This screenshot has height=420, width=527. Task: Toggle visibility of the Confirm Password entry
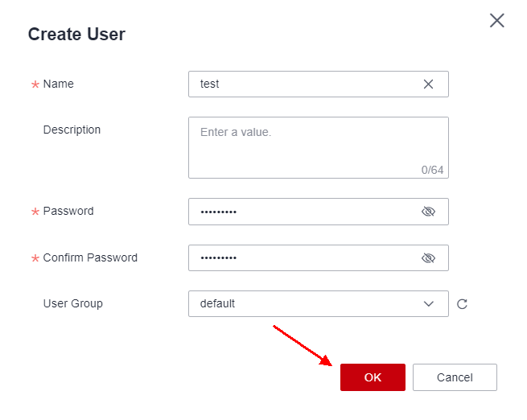click(x=428, y=258)
